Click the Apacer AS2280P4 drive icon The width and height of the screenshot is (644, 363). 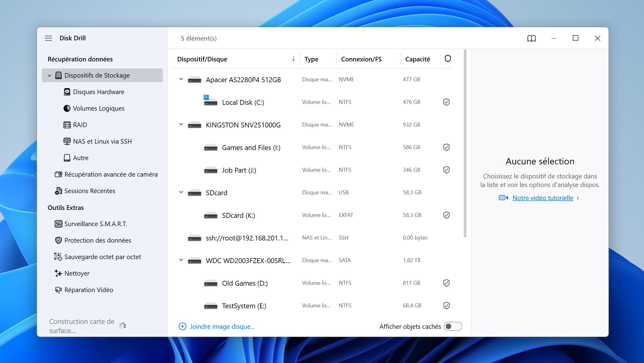pyautogui.click(x=195, y=80)
